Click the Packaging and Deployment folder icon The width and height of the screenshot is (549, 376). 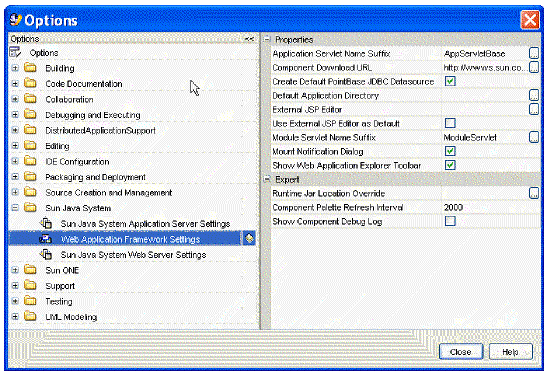point(30,176)
